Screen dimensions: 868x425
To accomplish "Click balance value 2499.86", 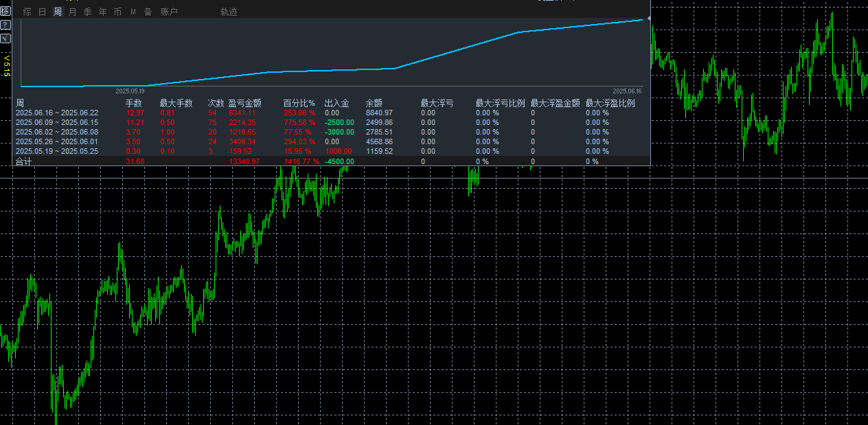I will coord(380,122).
